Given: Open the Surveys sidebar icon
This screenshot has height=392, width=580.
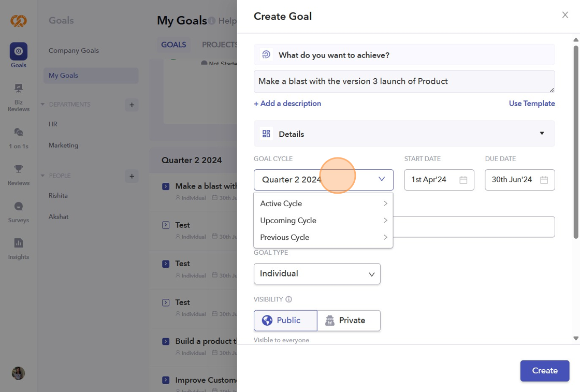Looking at the screenshot, I should [19, 207].
